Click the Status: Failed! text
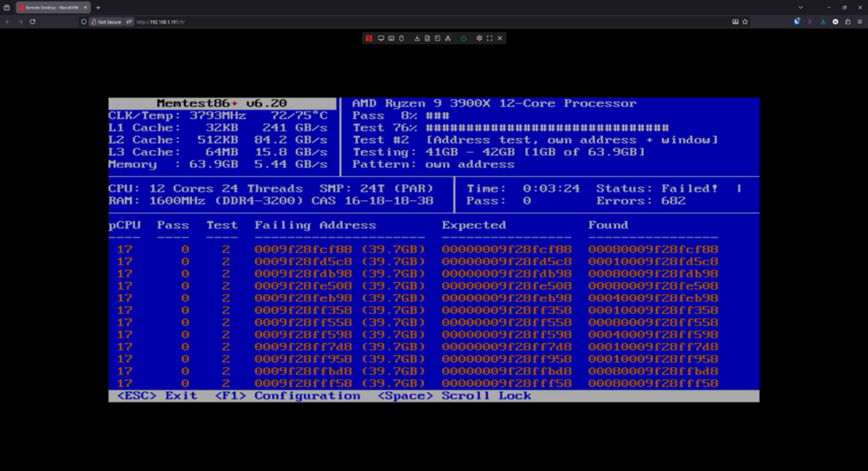Screen dimensions: 868x471 (657, 189)
